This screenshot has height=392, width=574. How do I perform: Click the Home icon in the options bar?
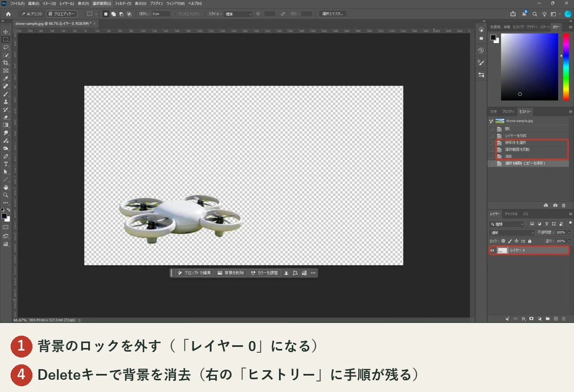click(x=8, y=14)
